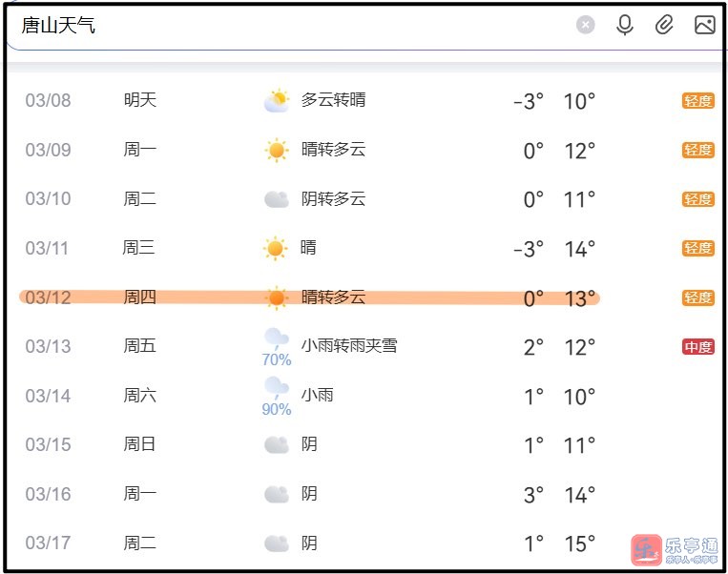Click 03/09 周一 晴转多云 text
This screenshot has width=728, height=574.
(333, 150)
